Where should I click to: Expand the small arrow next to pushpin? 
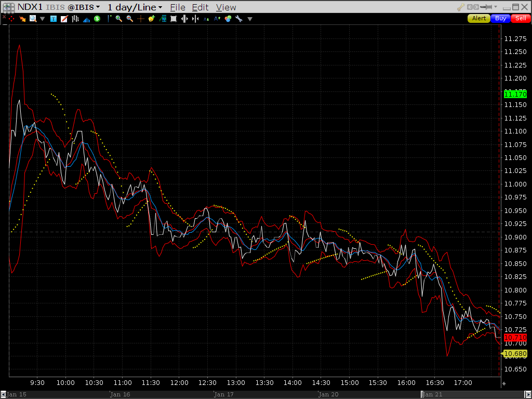tap(496, 6)
